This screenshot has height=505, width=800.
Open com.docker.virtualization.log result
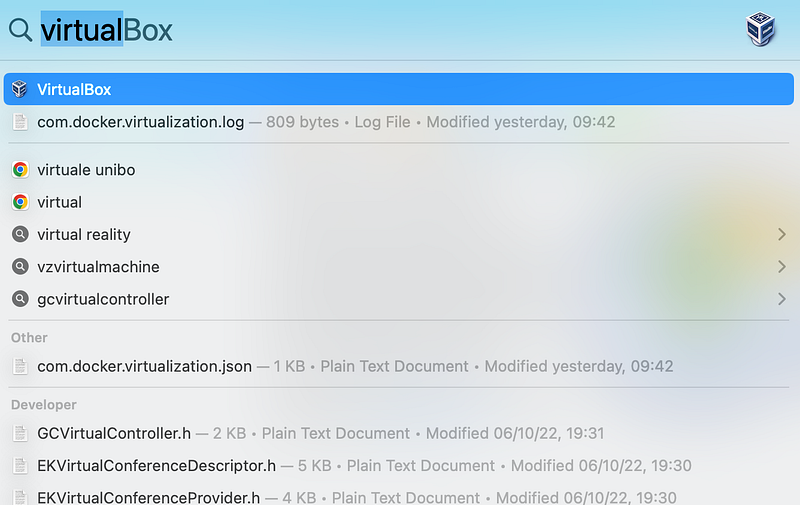pos(398,122)
